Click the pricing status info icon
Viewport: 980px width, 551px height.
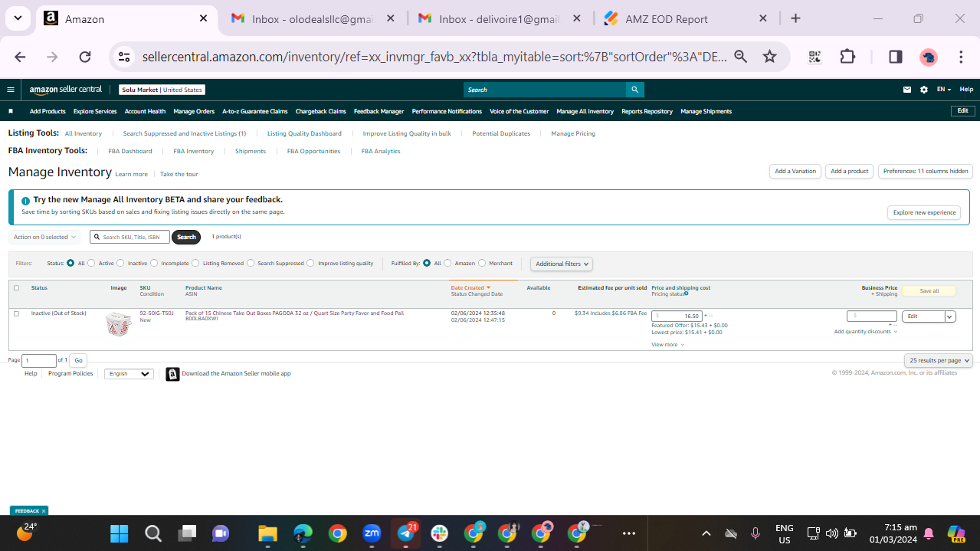click(x=686, y=294)
